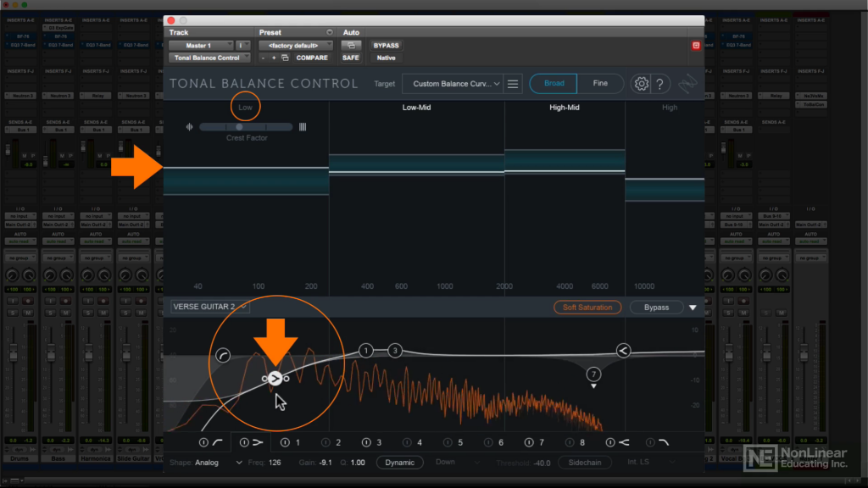The width and height of the screenshot is (868, 488).
Task: Open the Preset section circular menu arrow
Action: [330, 32]
